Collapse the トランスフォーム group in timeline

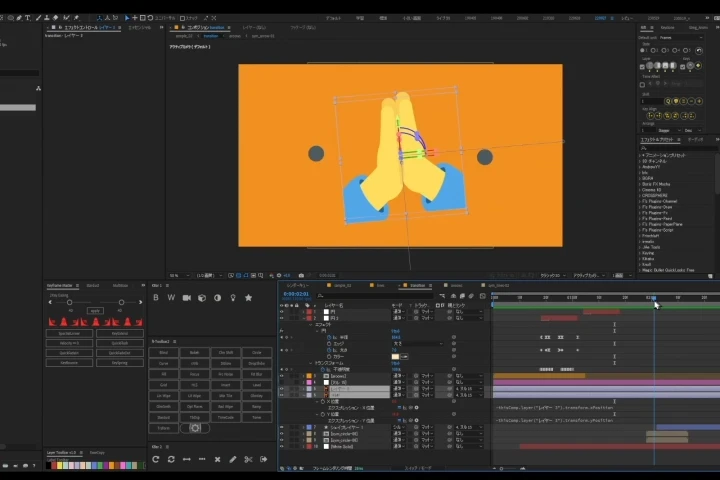[x=311, y=363]
